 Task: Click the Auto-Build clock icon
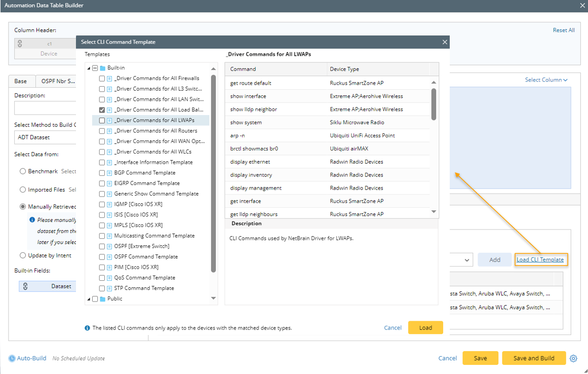click(12, 358)
